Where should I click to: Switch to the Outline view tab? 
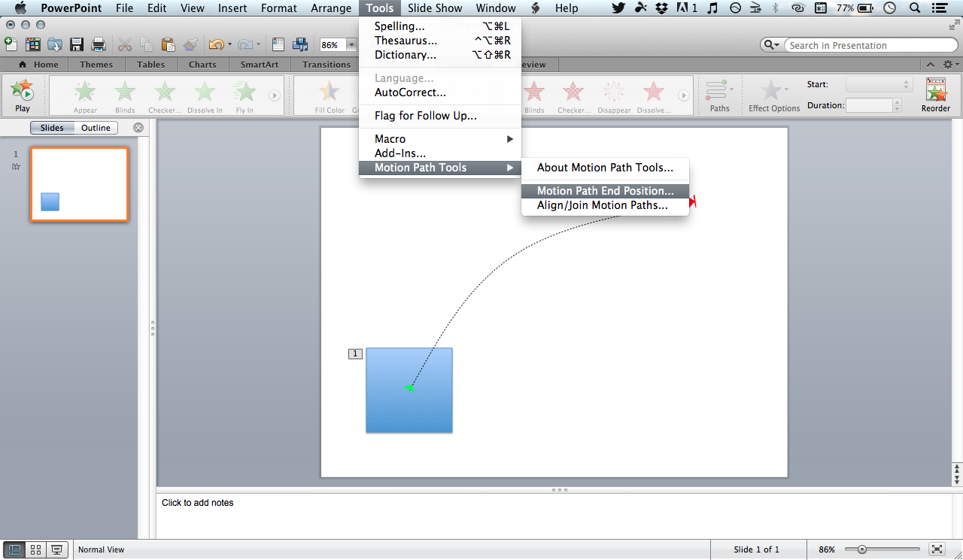point(96,127)
